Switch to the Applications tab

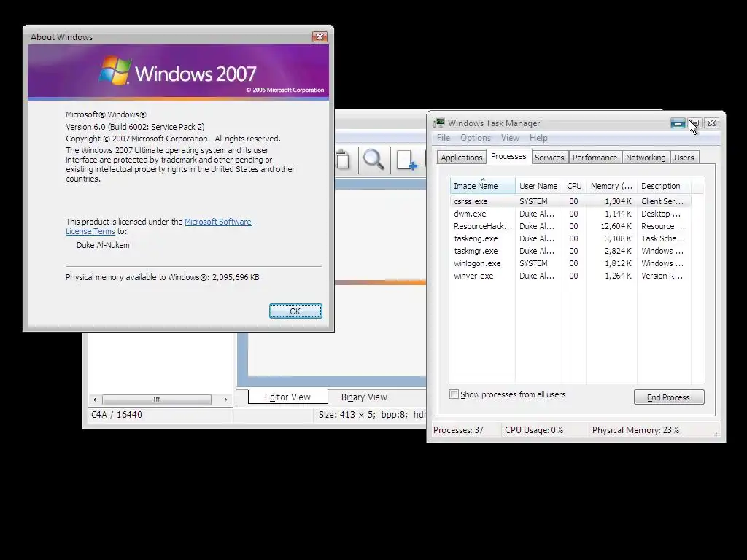461,157
